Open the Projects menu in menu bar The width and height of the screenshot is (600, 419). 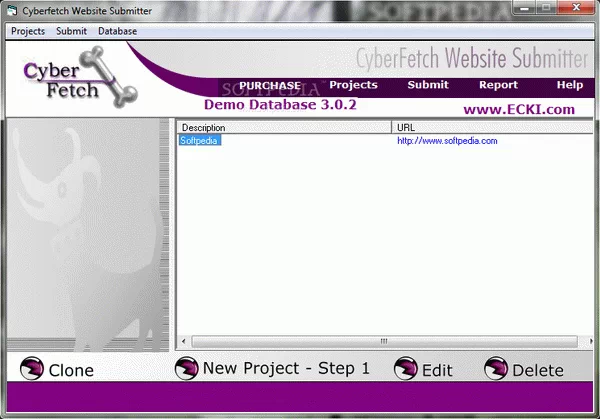28,31
